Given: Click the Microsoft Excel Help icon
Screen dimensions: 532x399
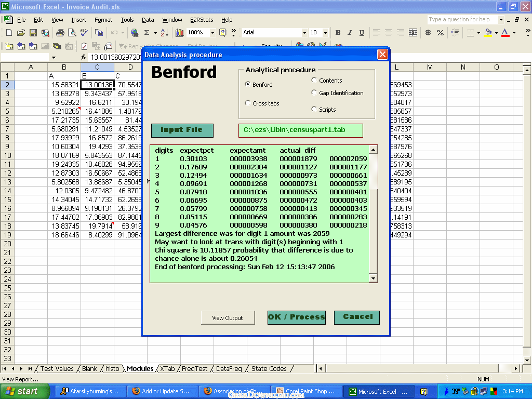Looking at the screenshot, I should point(222,33).
